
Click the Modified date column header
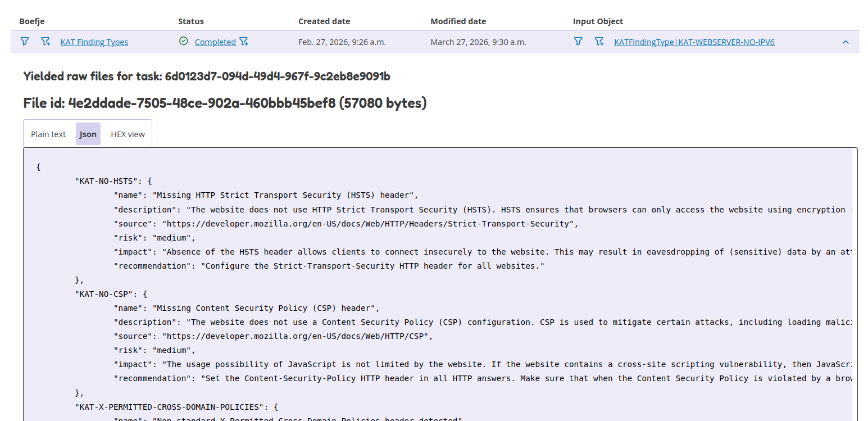458,21
